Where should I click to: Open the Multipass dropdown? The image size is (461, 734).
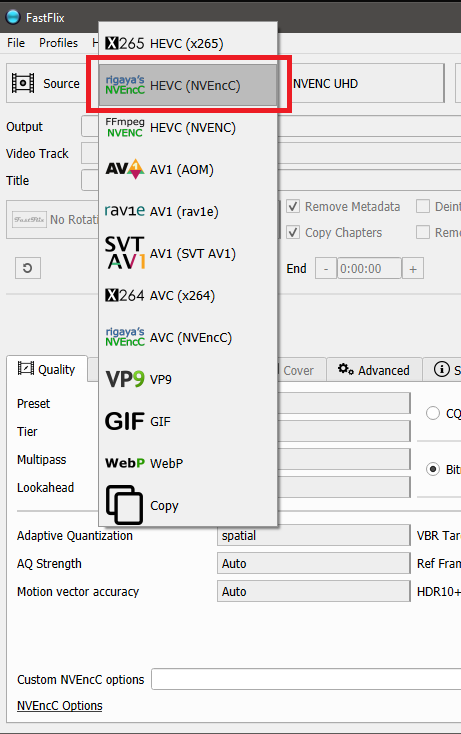point(344,460)
